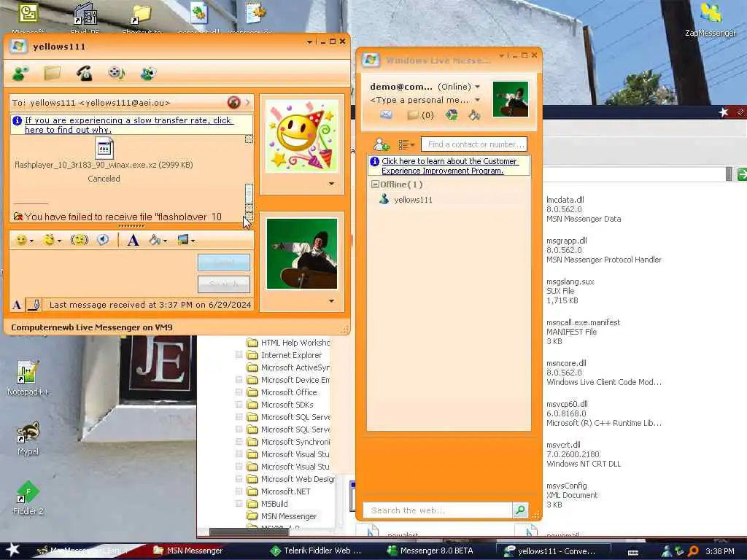Open dropdown under the skateboarder display picture
The image size is (747, 560).
[332, 301]
